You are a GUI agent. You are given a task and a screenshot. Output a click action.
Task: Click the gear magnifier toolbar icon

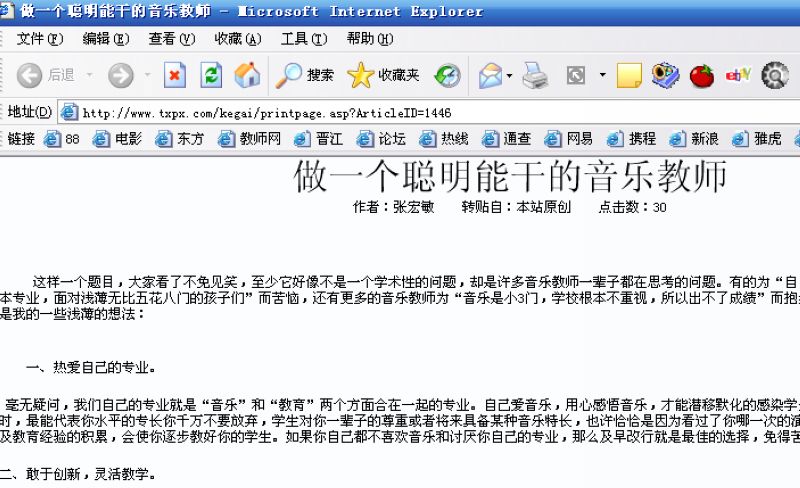click(775, 76)
